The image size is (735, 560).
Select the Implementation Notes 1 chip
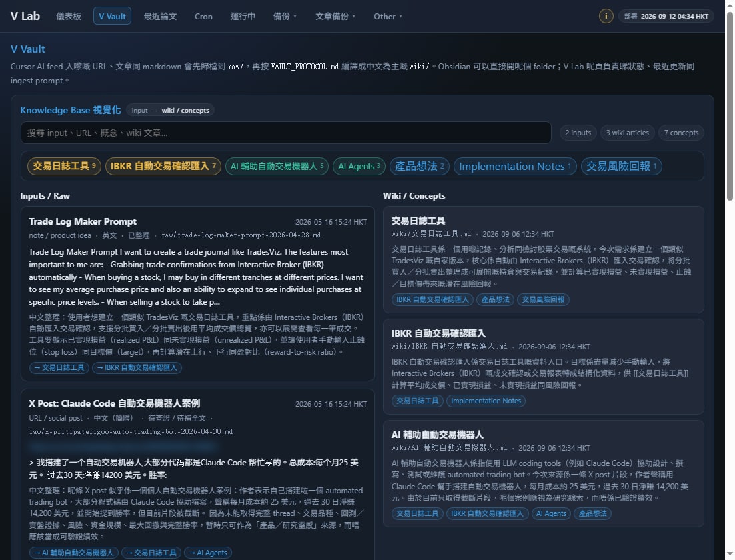coord(514,166)
